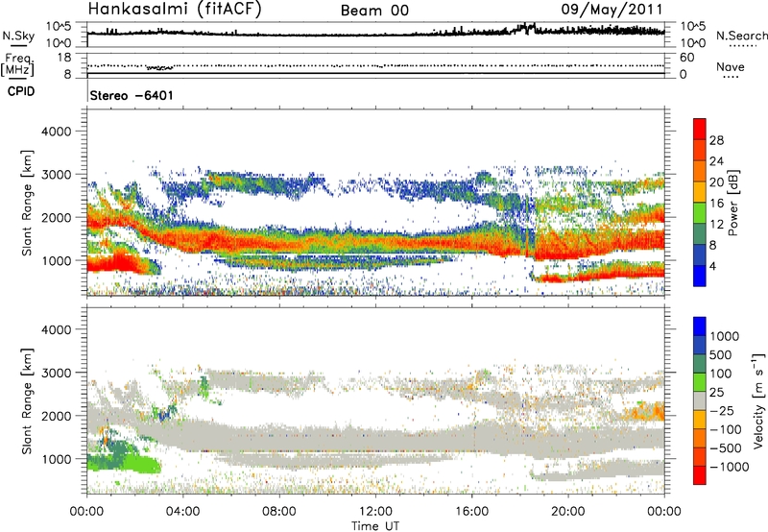Click the '12:00' time tick label
Screen dimensions: 768x532
click(x=375, y=512)
